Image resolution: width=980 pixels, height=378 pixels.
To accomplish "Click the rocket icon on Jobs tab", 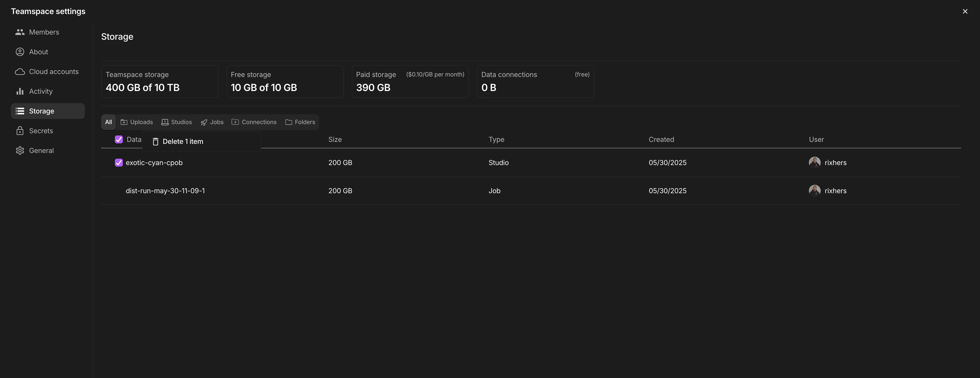I will 204,122.
